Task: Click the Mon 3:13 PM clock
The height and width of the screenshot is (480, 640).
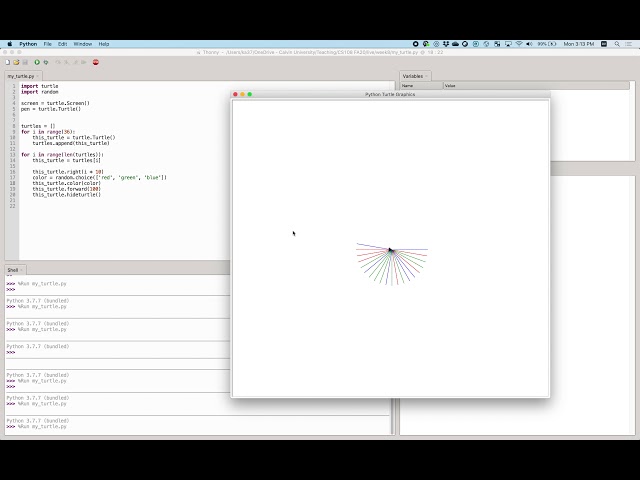Action: (x=579, y=44)
